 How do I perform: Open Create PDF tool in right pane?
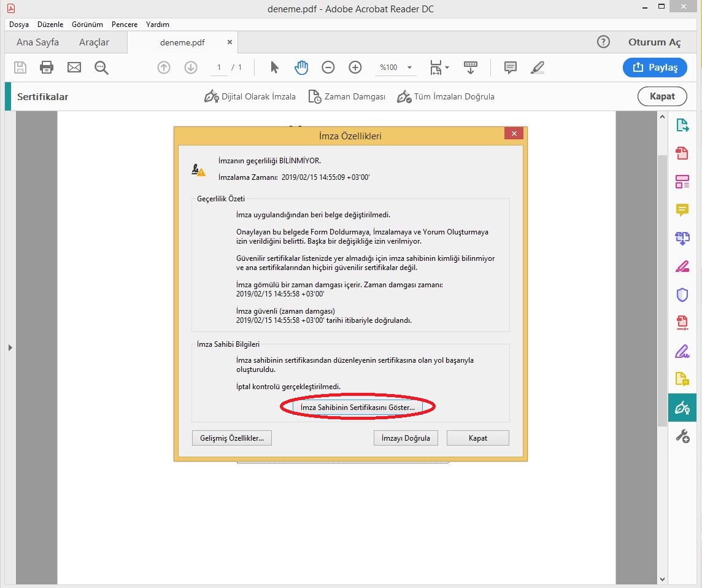(682, 153)
